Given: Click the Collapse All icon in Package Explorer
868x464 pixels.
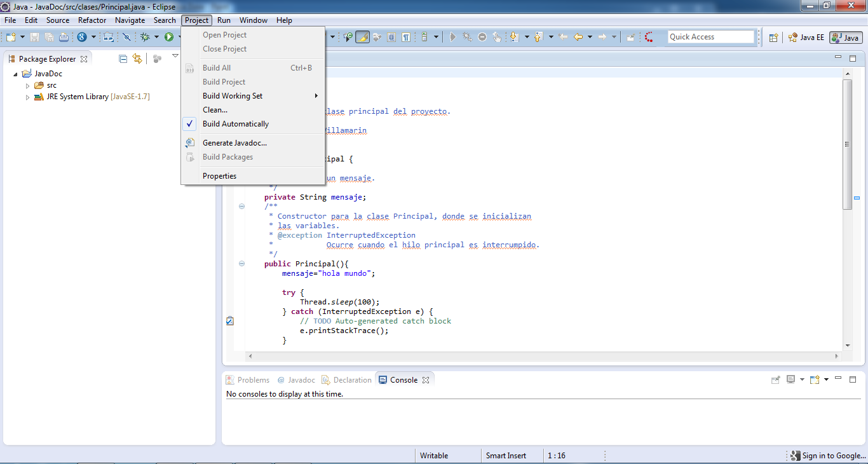Looking at the screenshot, I should [x=123, y=59].
